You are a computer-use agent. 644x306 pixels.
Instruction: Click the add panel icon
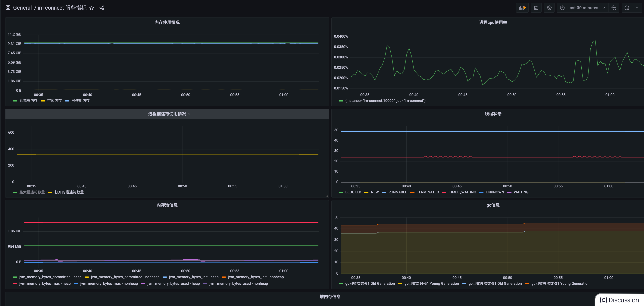522,8
